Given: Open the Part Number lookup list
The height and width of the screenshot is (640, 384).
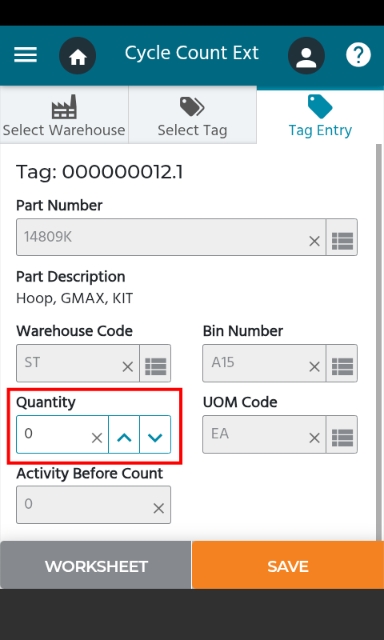Looking at the screenshot, I should pyautogui.click(x=342, y=237).
